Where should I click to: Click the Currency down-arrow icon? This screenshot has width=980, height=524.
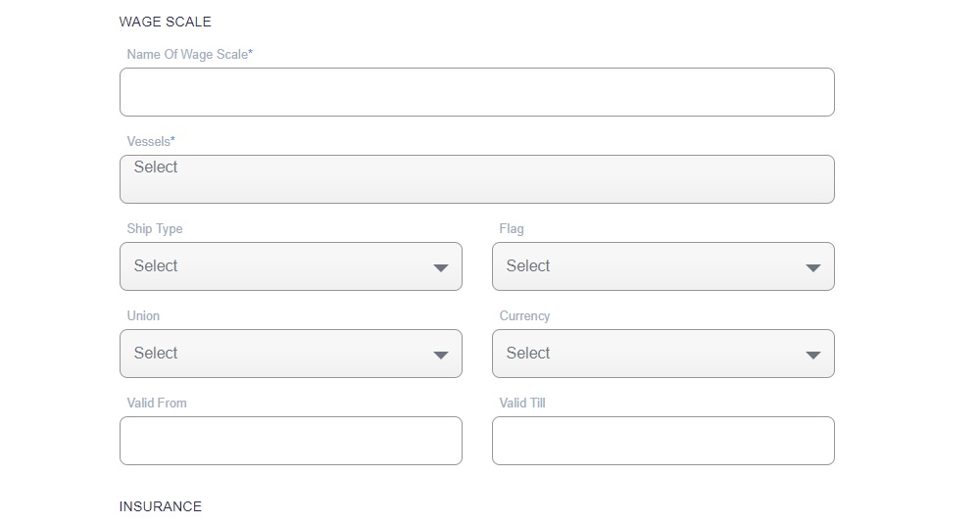click(x=812, y=355)
